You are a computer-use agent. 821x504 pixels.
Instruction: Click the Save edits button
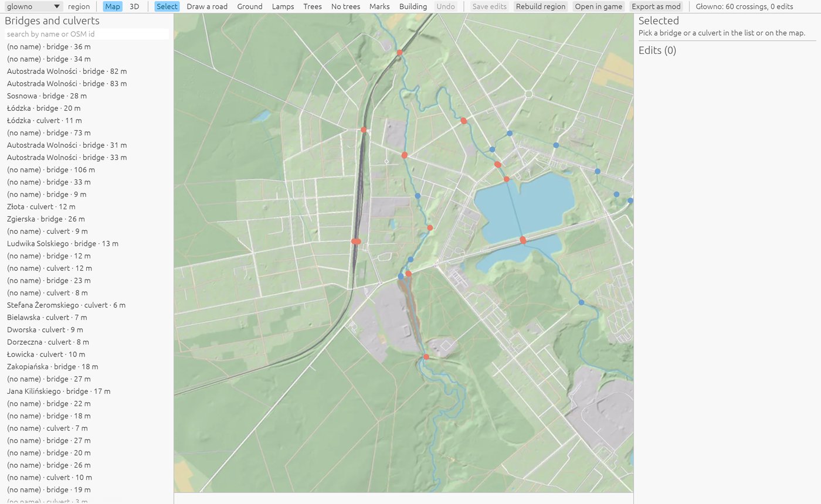pos(489,6)
